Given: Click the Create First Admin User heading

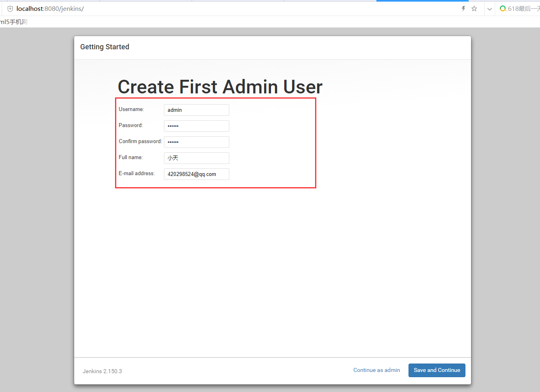Looking at the screenshot, I should [220, 87].
